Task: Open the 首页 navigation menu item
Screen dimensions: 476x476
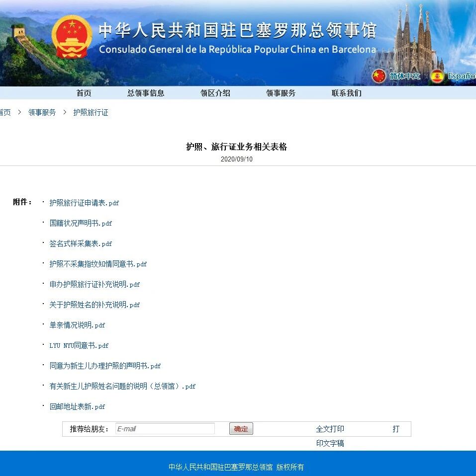Action: point(84,92)
